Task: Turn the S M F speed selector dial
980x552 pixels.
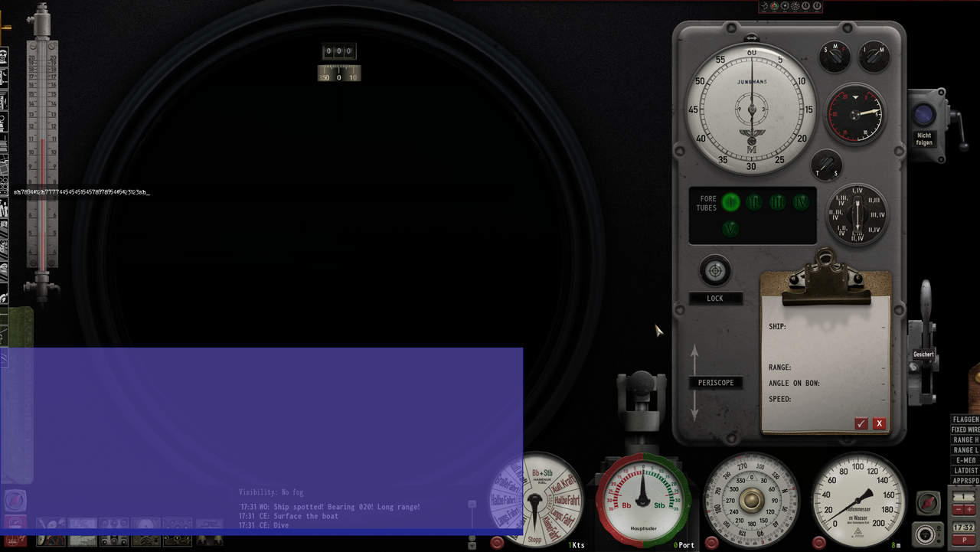Action: point(835,57)
